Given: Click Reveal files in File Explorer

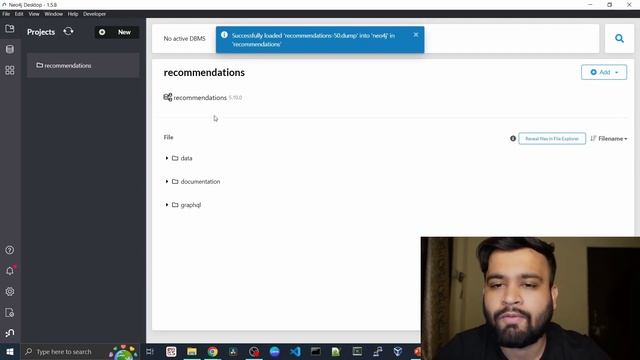Looking at the screenshot, I should (552, 139).
